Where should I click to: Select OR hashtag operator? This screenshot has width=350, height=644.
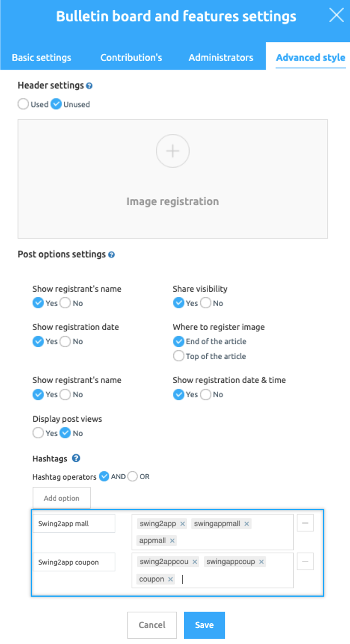pos(133,476)
